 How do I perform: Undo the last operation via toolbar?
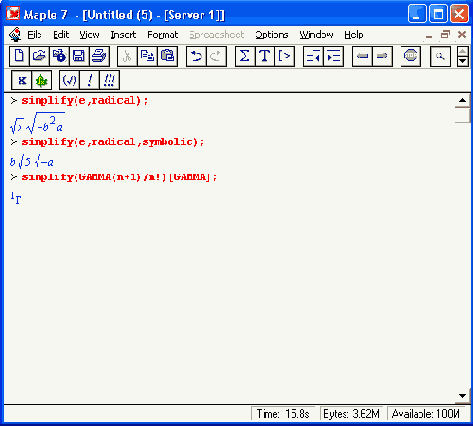(196, 56)
